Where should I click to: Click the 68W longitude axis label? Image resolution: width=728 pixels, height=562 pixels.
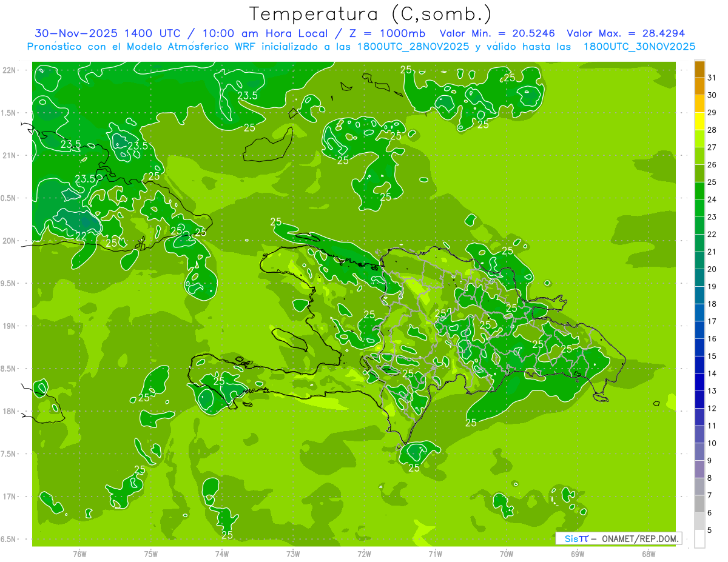point(648,554)
